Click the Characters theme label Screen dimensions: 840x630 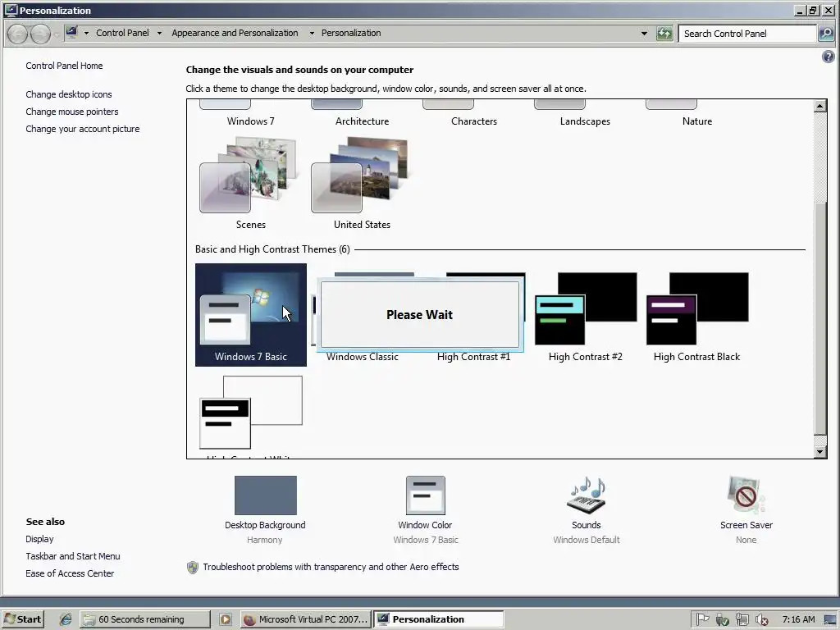pyautogui.click(x=474, y=121)
